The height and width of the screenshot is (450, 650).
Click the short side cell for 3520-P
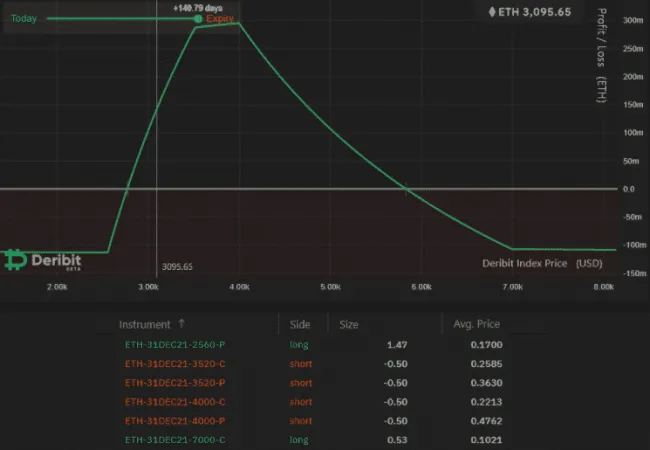(301, 383)
